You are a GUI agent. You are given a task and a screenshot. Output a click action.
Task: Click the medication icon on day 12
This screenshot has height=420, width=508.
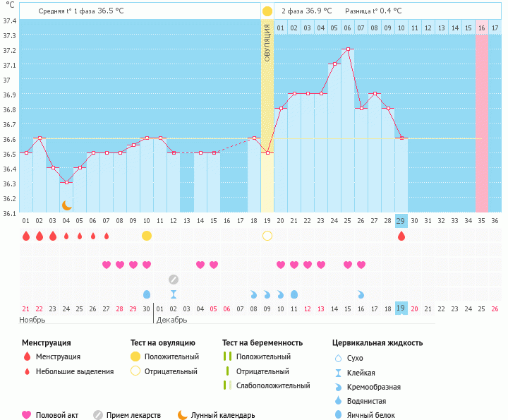[174, 280]
